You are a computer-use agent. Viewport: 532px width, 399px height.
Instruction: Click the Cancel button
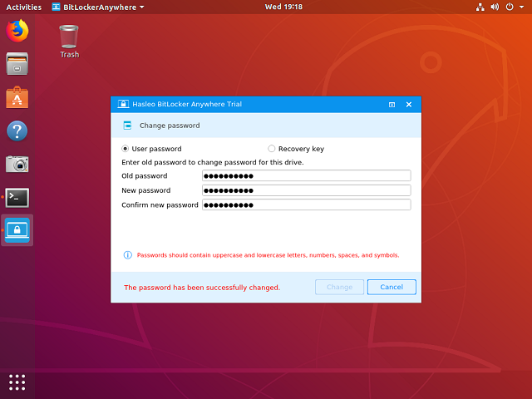(x=392, y=287)
